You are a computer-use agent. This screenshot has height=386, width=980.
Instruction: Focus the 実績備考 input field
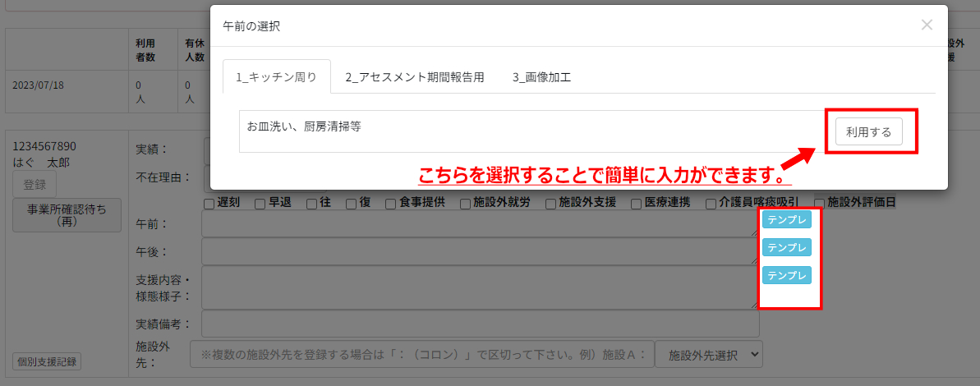pos(479,324)
